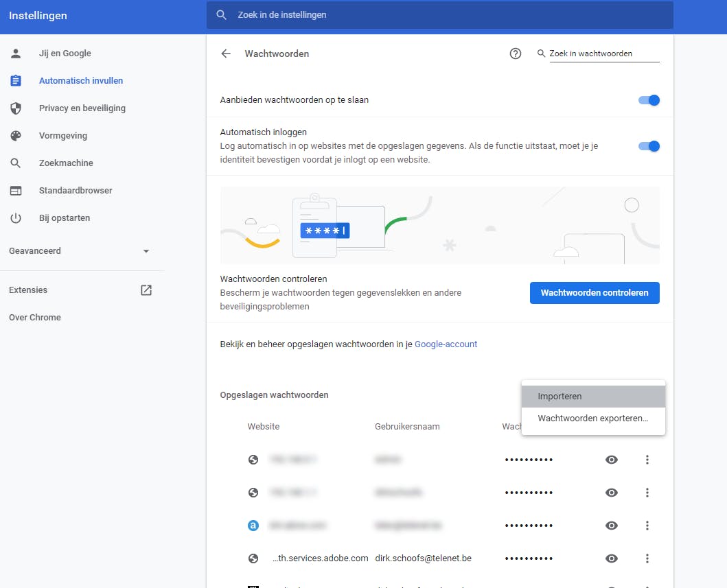Image resolution: width=727 pixels, height=588 pixels.
Task: Click the magnifier icon beside Zoekmachine
Action: (16, 163)
